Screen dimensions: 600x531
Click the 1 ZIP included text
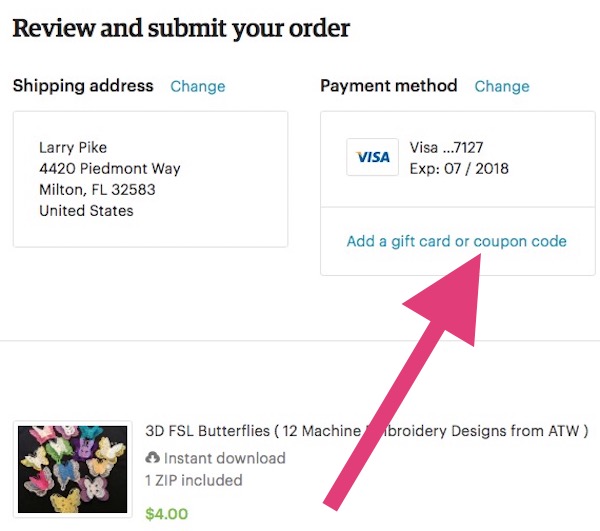click(x=194, y=480)
